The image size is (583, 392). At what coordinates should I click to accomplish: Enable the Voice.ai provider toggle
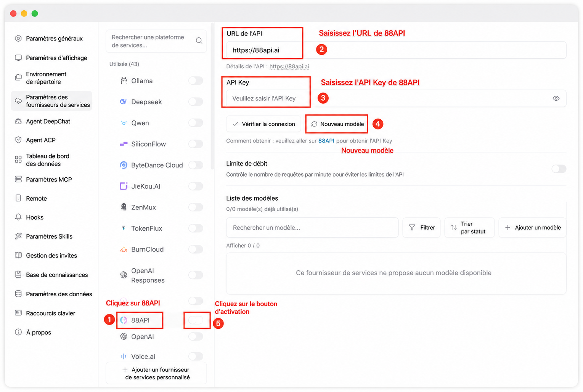(196, 356)
